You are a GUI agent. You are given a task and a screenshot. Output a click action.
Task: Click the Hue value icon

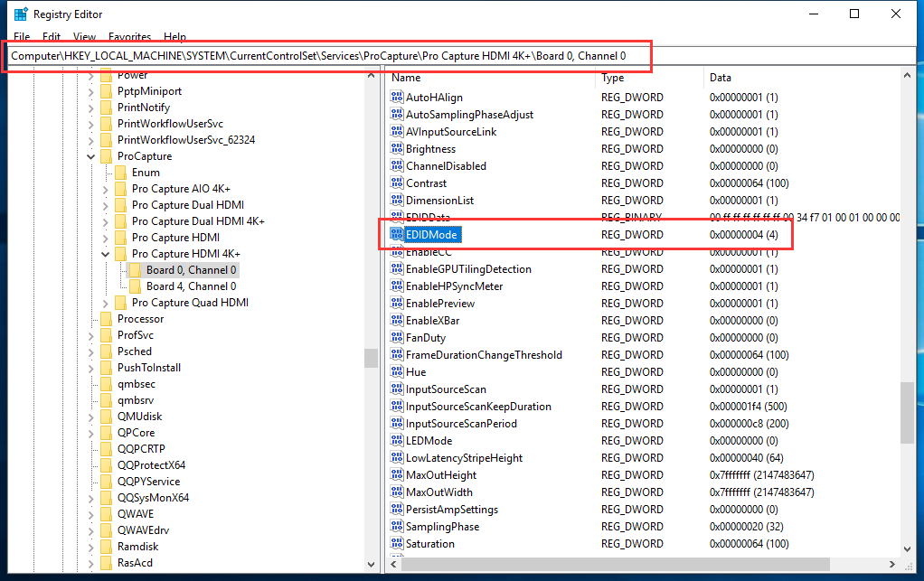[x=397, y=371]
